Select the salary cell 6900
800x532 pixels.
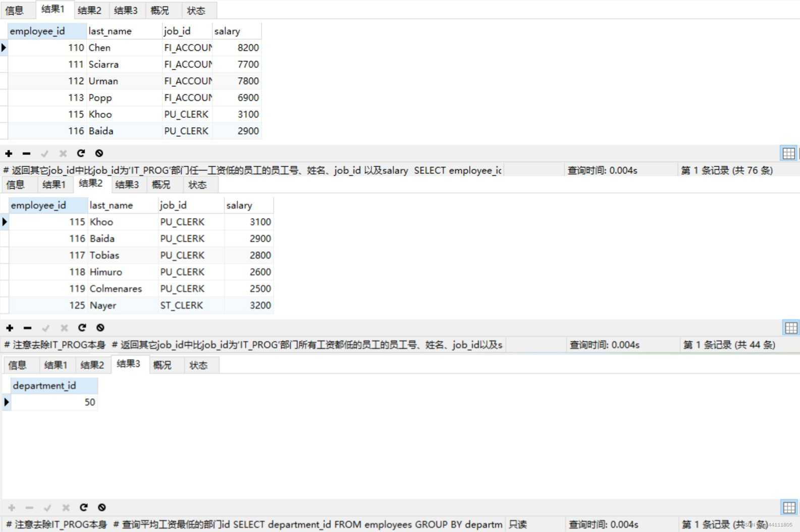click(x=237, y=97)
